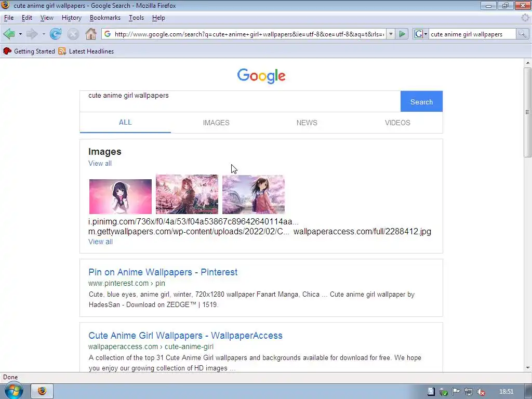Open the Tools menu

pos(137,18)
